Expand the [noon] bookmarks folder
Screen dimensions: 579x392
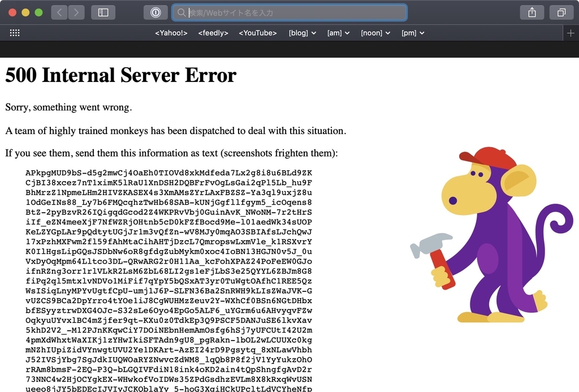pyautogui.click(x=375, y=33)
